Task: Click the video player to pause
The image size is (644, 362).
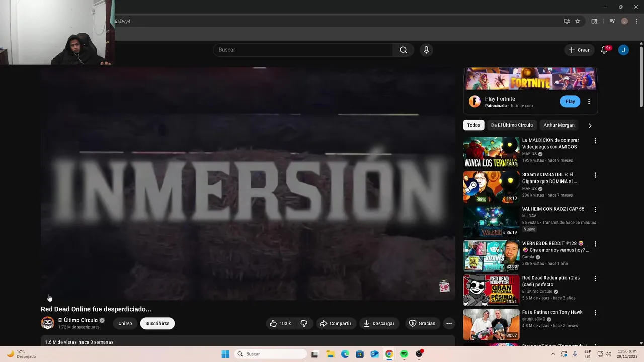Action: [248, 184]
